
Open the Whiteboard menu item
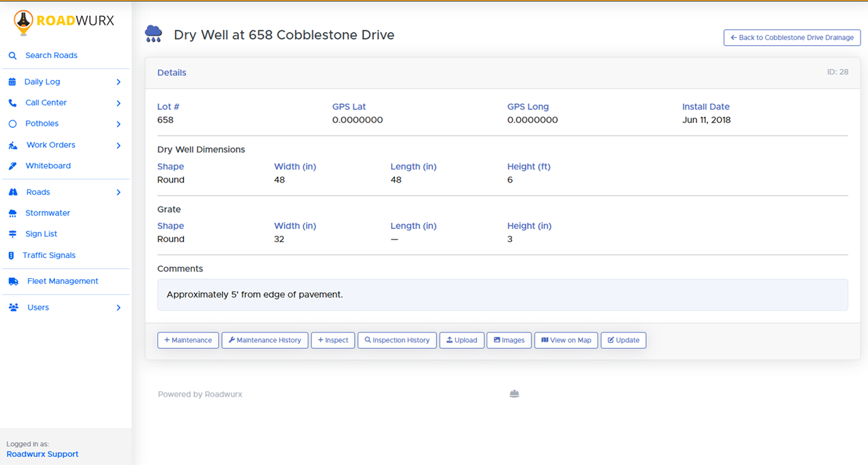[x=48, y=166]
